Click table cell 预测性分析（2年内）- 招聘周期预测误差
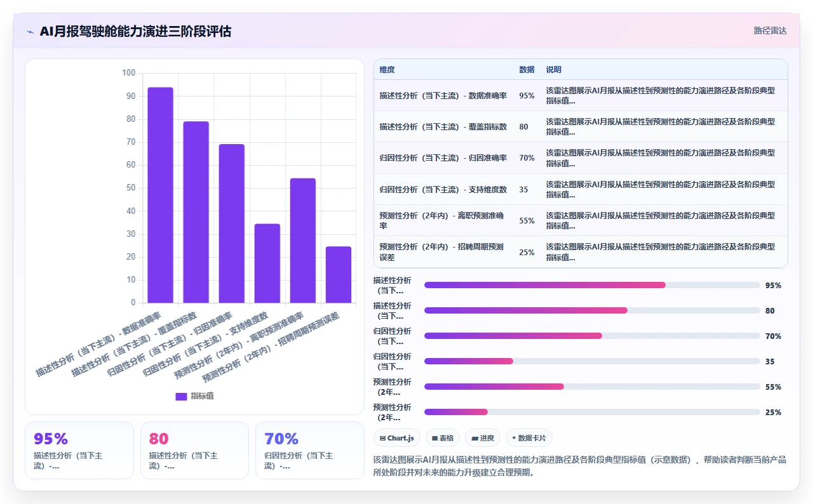 443,252
